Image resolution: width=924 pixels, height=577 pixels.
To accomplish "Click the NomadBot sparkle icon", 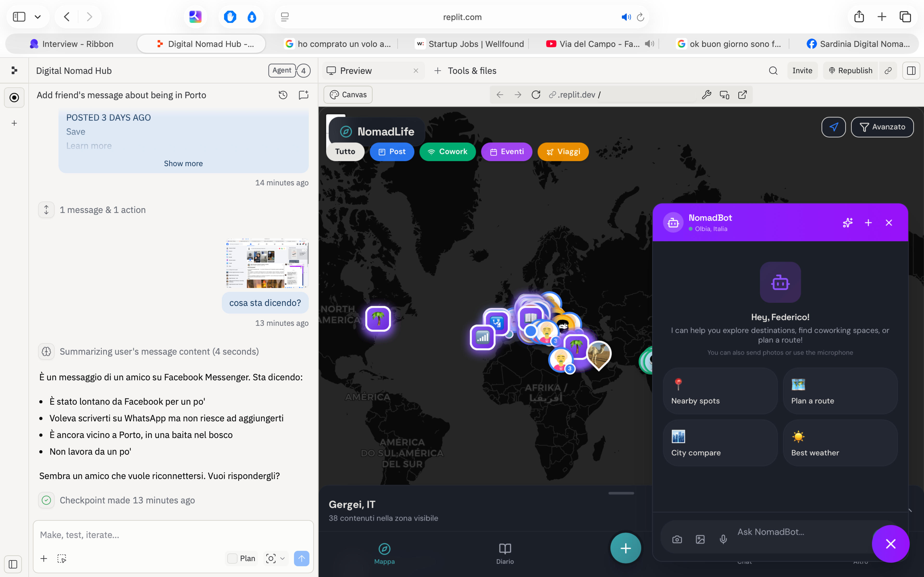I will 848,222.
